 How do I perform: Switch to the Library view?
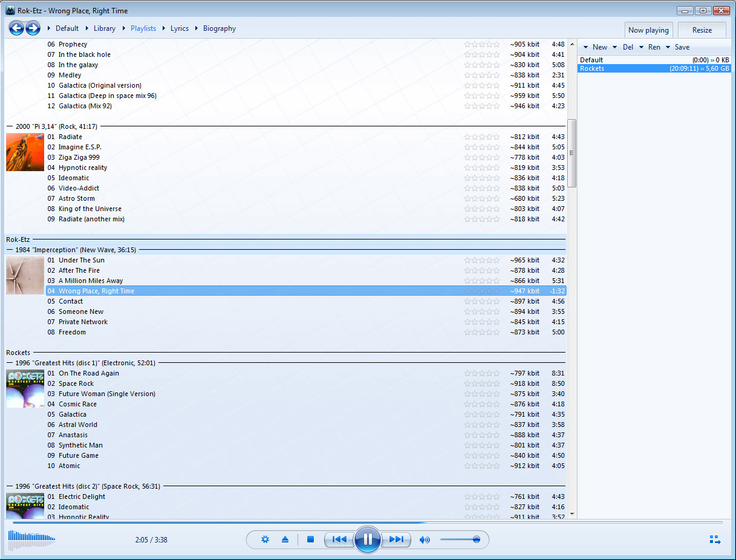pyautogui.click(x=105, y=28)
